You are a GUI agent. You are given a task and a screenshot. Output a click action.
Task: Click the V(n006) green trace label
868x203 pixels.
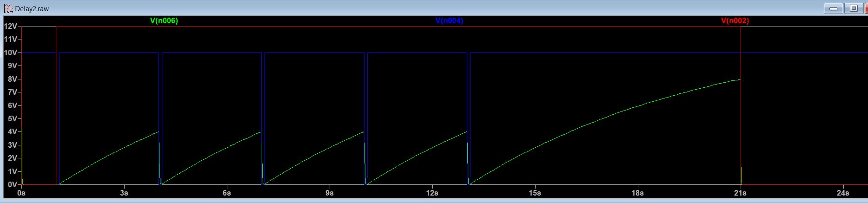[x=164, y=21]
